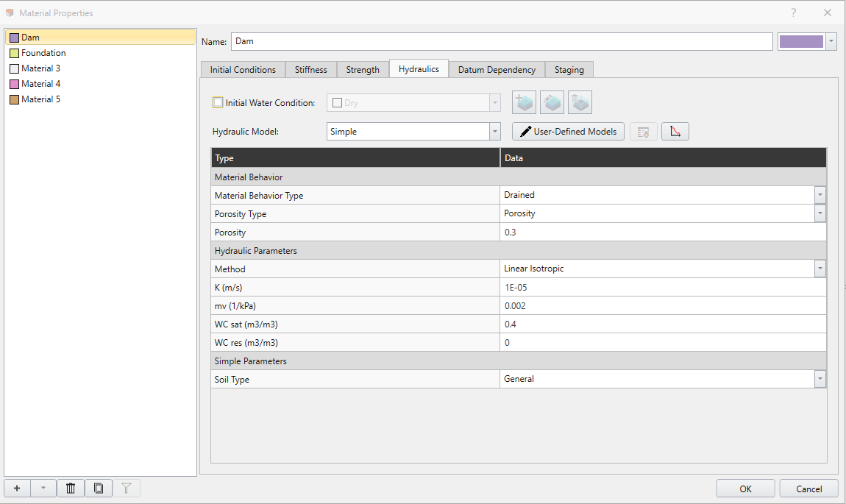
Task: Click the copy material icon
Action: (x=99, y=489)
